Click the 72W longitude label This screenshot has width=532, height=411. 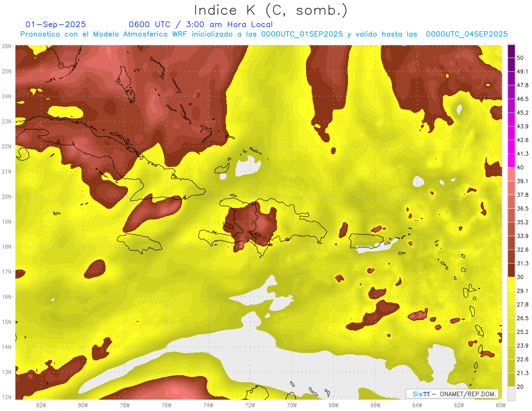pyautogui.click(x=250, y=405)
